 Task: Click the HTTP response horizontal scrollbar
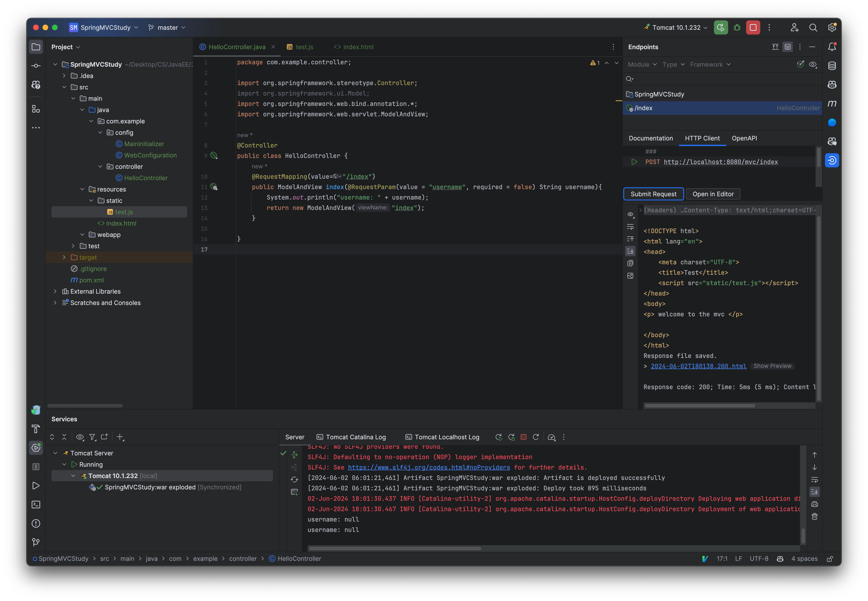point(700,405)
